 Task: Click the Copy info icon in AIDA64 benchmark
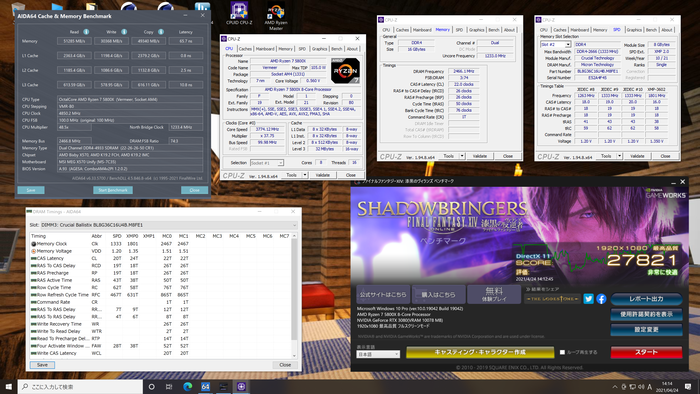point(161,32)
